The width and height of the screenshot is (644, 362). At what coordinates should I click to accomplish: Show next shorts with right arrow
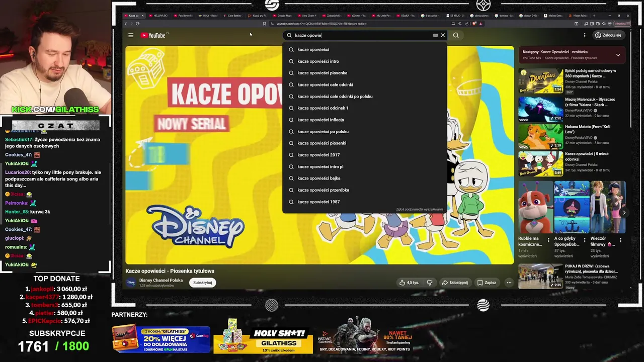pos(624,213)
